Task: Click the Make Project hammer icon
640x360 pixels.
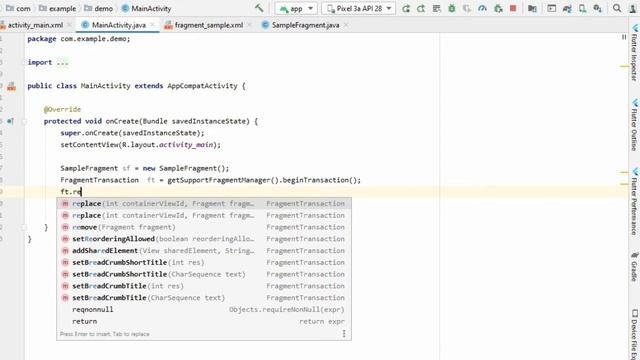Action: pos(259,8)
